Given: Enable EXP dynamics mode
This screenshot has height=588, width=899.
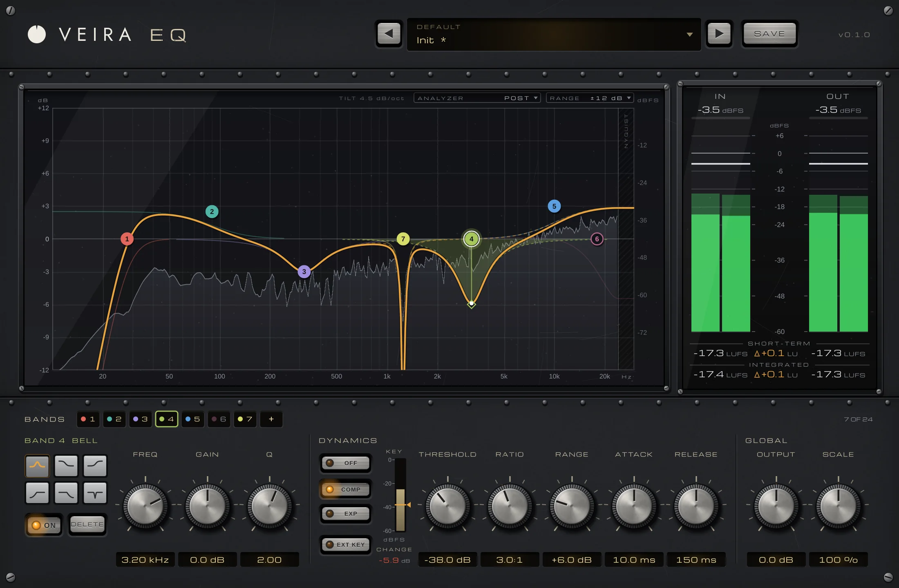Looking at the screenshot, I should click(345, 514).
